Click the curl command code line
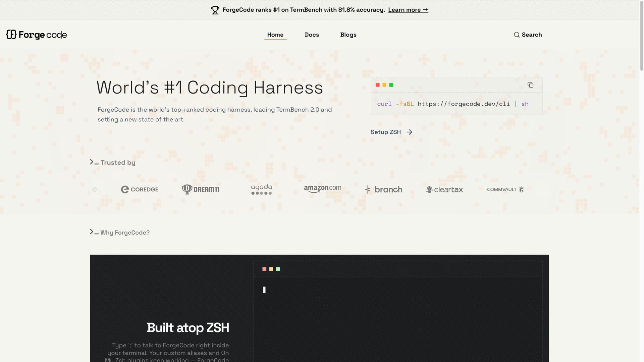The image size is (644, 362). coord(453,104)
